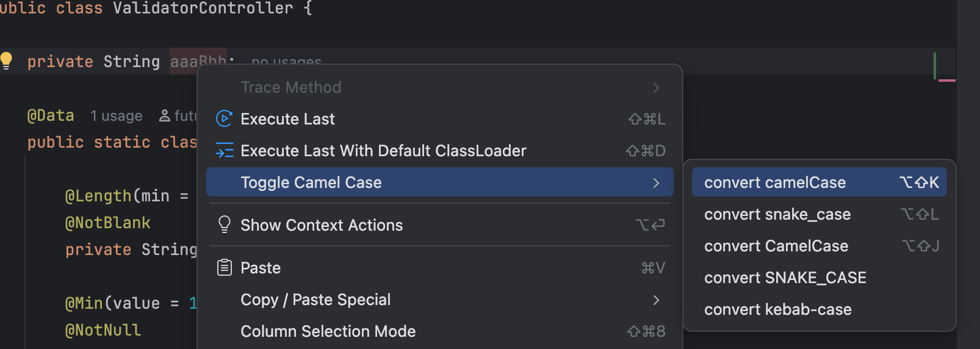The height and width of the screenshot is (349, 980).
Task: Click the Execute Last play icon
Action: (225, 118)
